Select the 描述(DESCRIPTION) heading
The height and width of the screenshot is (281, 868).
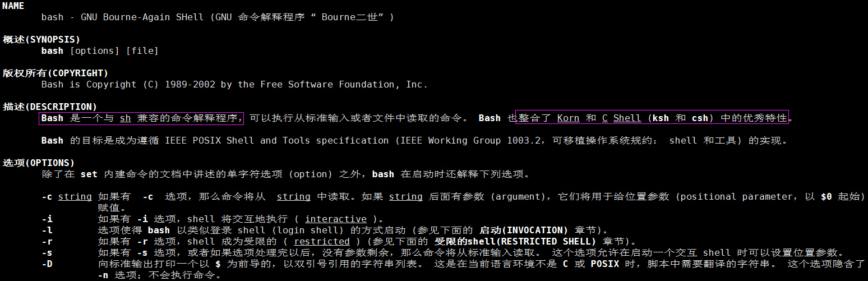click(50, 107)
